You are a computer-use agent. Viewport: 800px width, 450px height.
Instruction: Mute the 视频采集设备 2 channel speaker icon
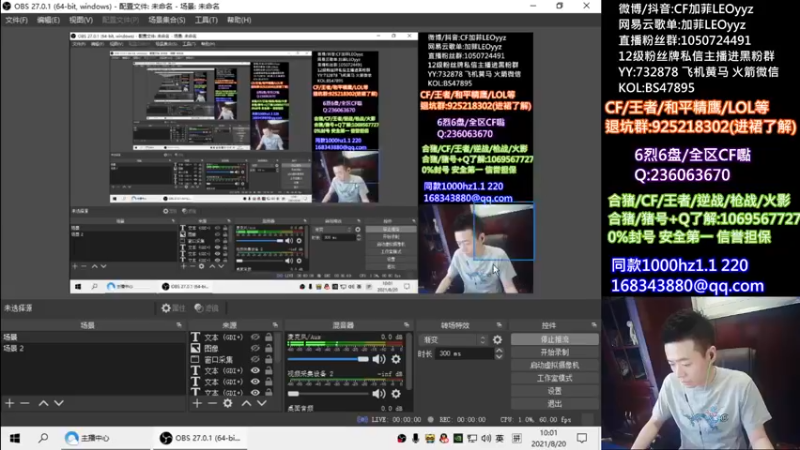tap(379, 393)
